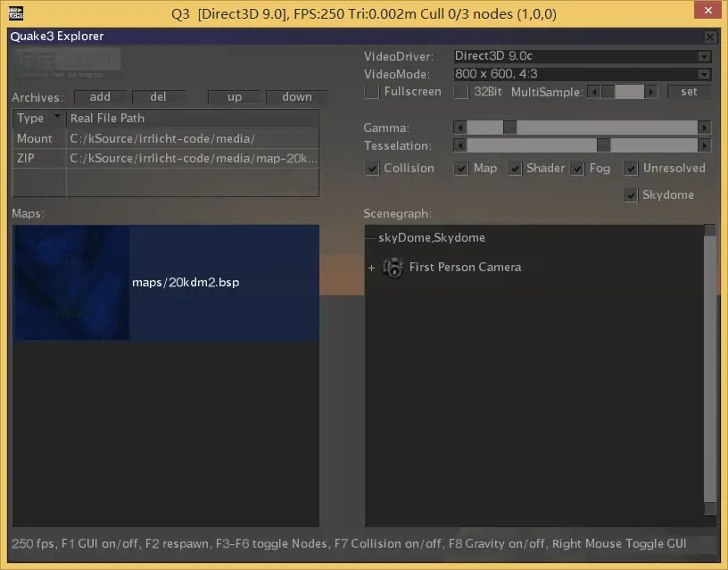This screenshot has width=728, height=570.
Task: Disable the Fog checkbox
Action: tap(577, 169)
